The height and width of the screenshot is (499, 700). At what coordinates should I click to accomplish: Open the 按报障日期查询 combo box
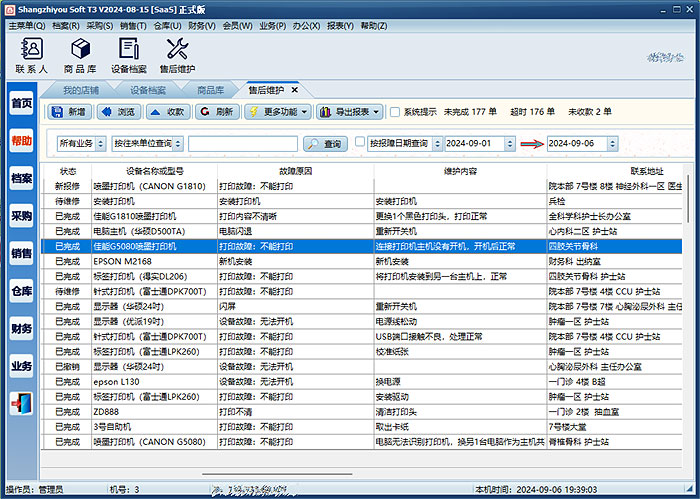coord(405,144)
